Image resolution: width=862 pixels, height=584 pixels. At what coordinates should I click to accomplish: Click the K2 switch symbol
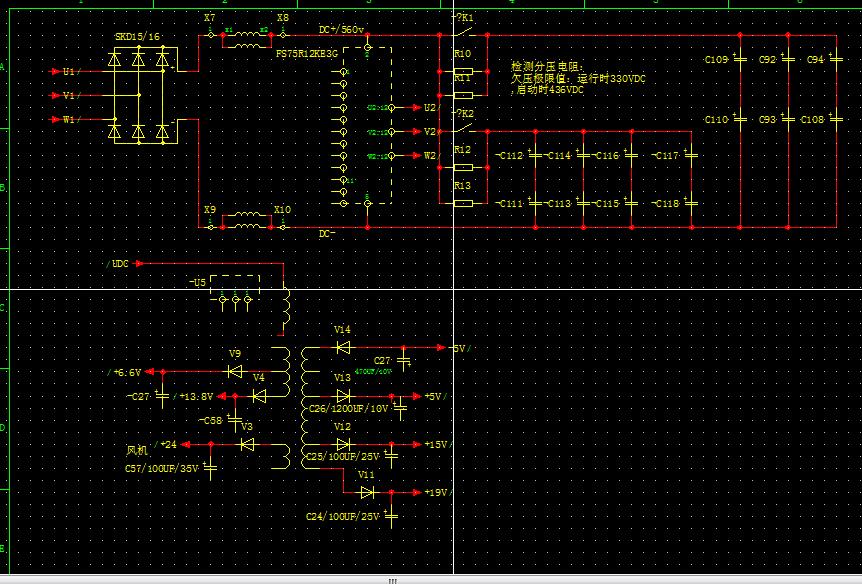pos(462,125)
